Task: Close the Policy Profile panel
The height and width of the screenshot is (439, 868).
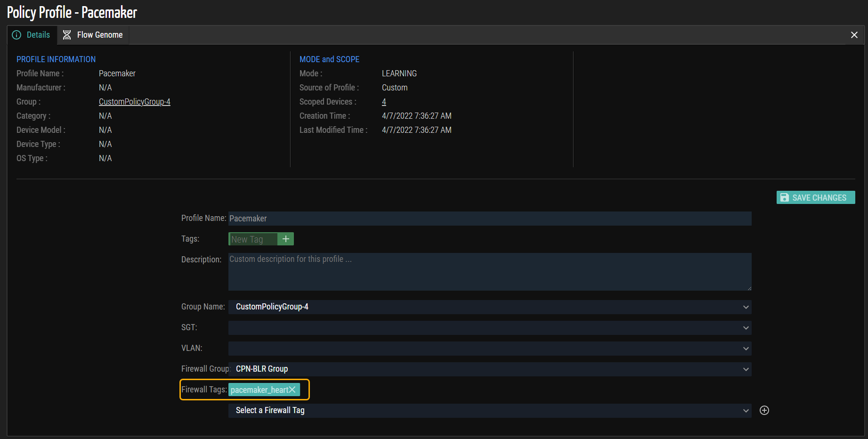Action: (x=854, y=35)
